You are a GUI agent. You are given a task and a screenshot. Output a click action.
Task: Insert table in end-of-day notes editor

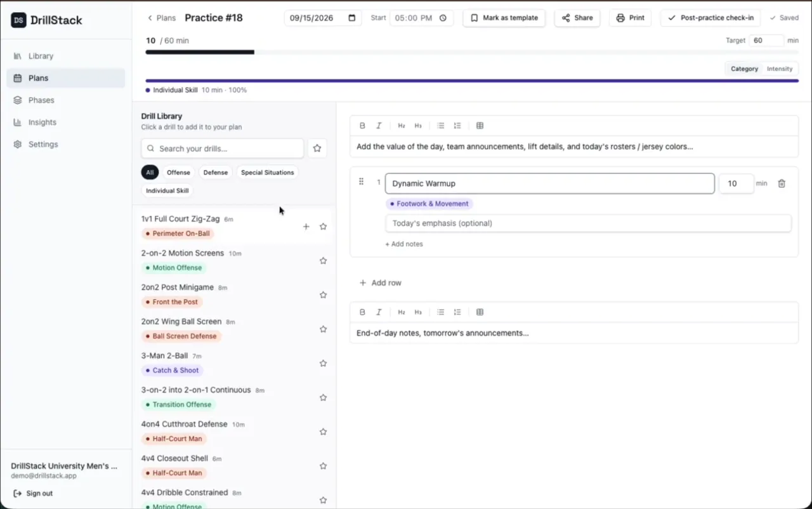tap(480, 312)
